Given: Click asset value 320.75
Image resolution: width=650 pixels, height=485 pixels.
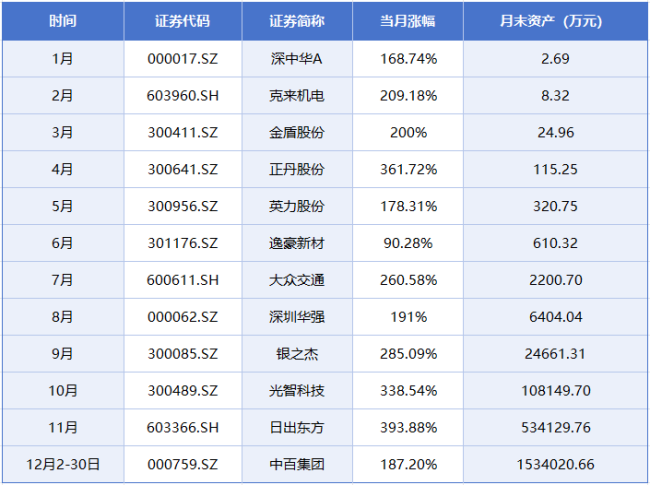Looking at the screenshot, I should coord(555,206).
